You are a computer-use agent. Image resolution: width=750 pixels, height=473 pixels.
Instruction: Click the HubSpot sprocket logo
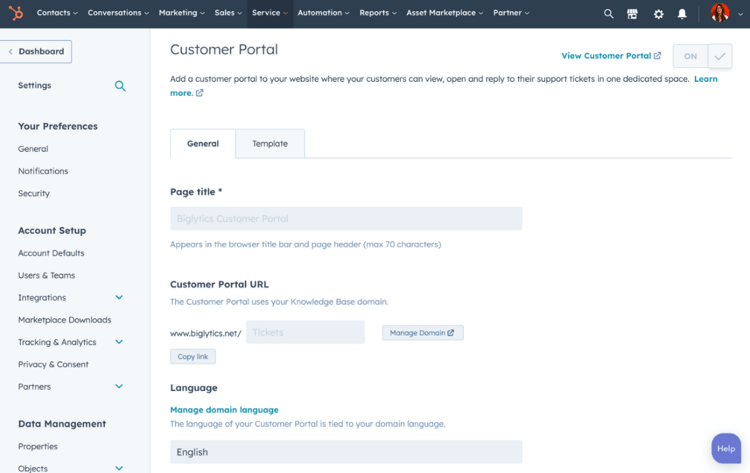[x=16, y=13]
